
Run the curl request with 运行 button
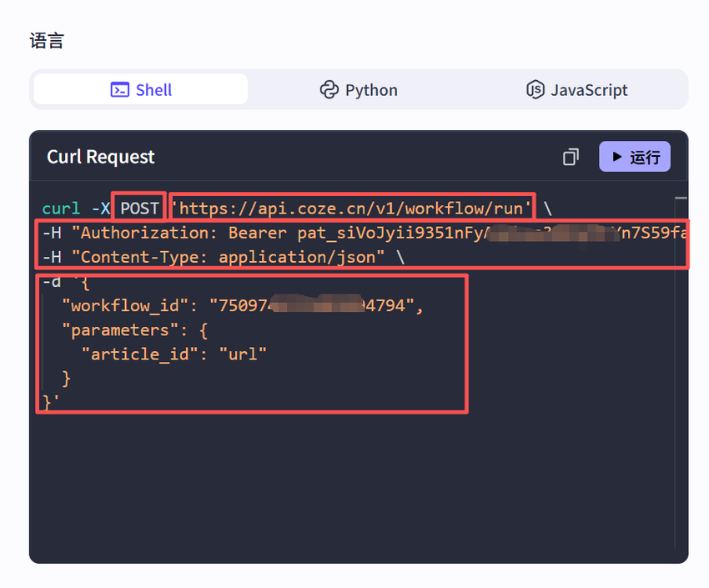[x=635, y=156]
